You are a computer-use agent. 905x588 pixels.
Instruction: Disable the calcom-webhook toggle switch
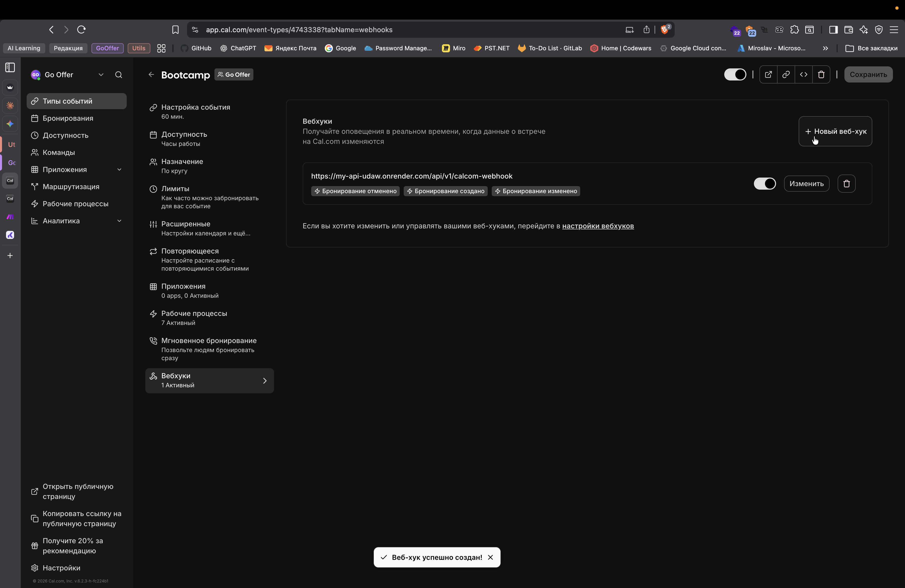764,184
